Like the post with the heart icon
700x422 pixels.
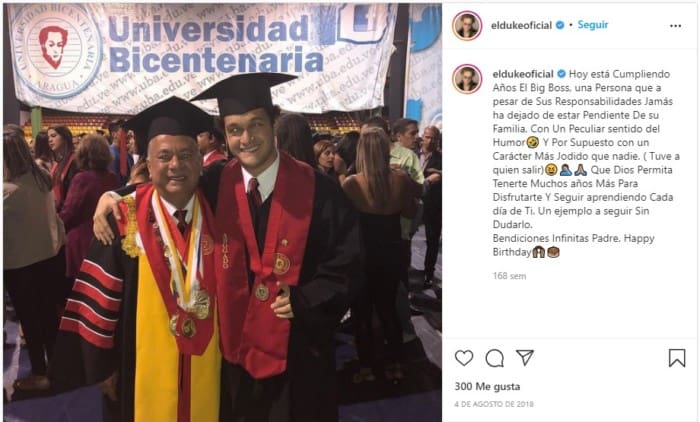point(464,358)
